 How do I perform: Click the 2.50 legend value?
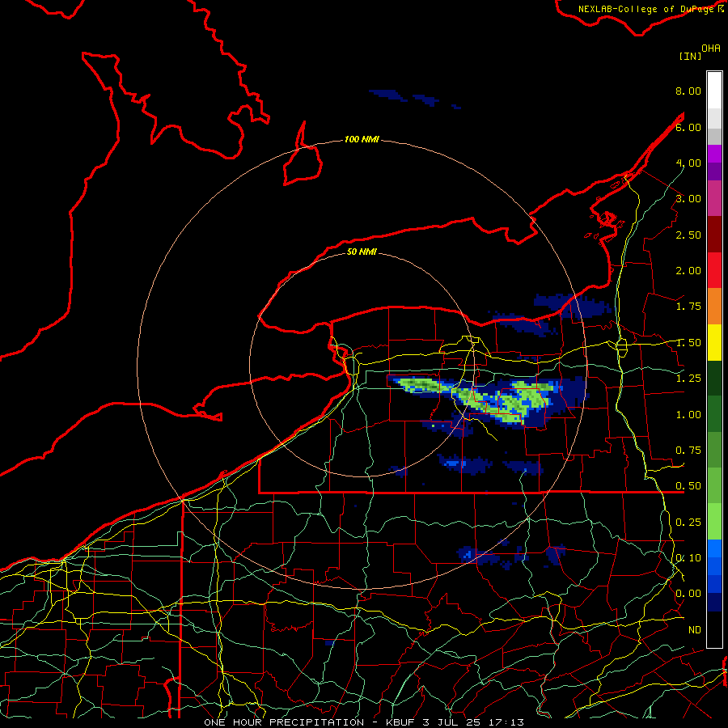[688, 235]
